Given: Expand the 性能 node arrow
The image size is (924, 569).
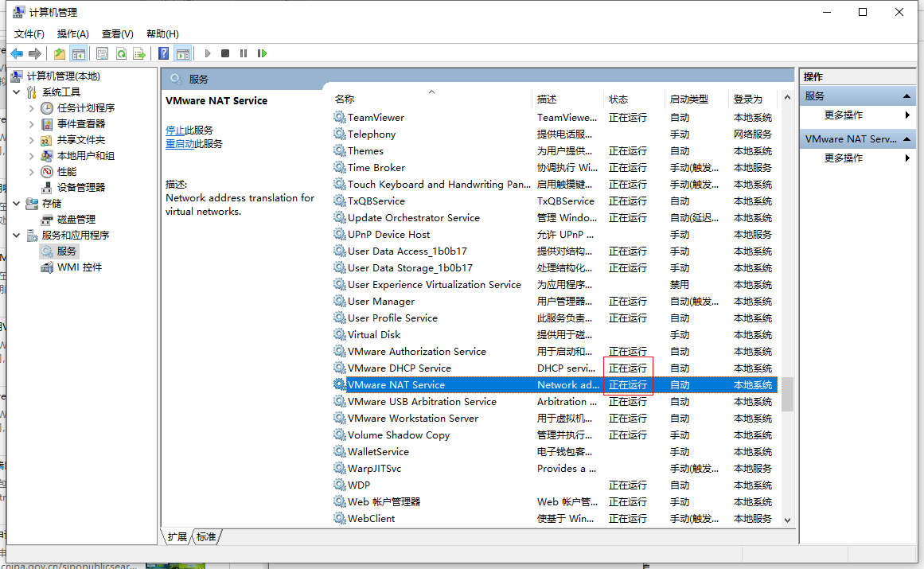Looking at the screenshot, I should coord(31,171).
